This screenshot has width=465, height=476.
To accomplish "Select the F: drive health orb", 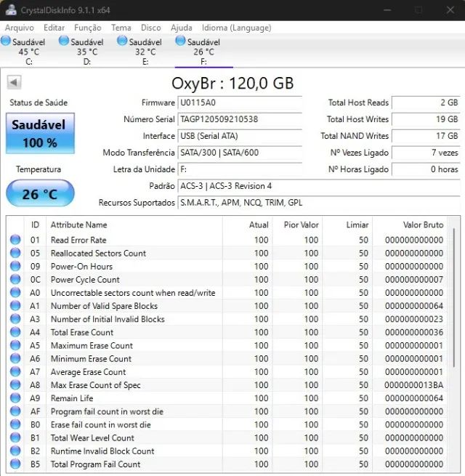I will click(180, 41).
